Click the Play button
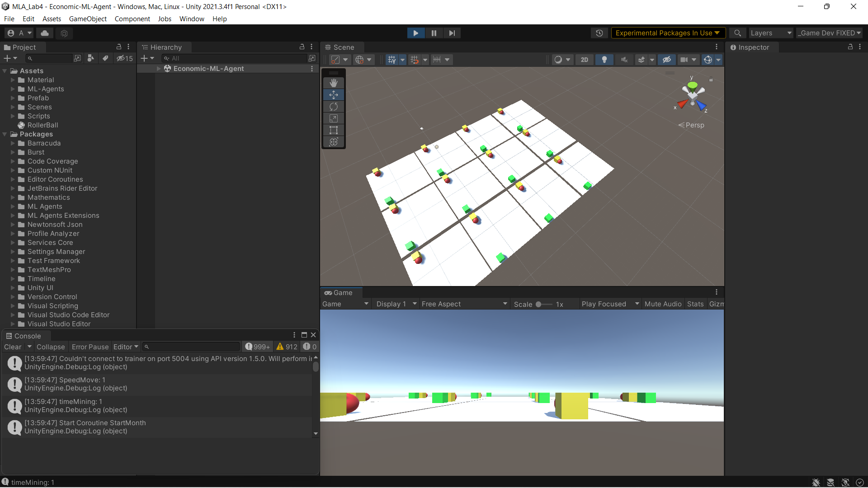 pos(415,33)
